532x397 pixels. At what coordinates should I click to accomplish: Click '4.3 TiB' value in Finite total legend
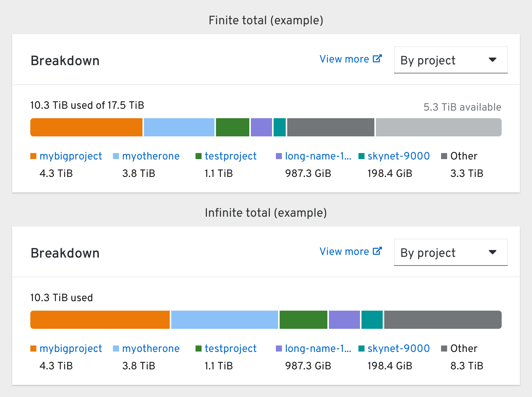coord(56,173)
